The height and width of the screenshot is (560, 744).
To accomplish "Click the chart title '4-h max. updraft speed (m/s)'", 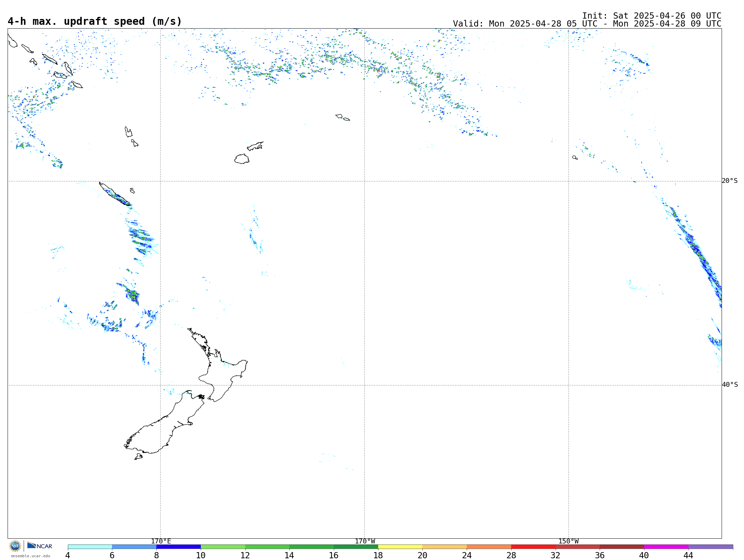I will click(95, 21).
